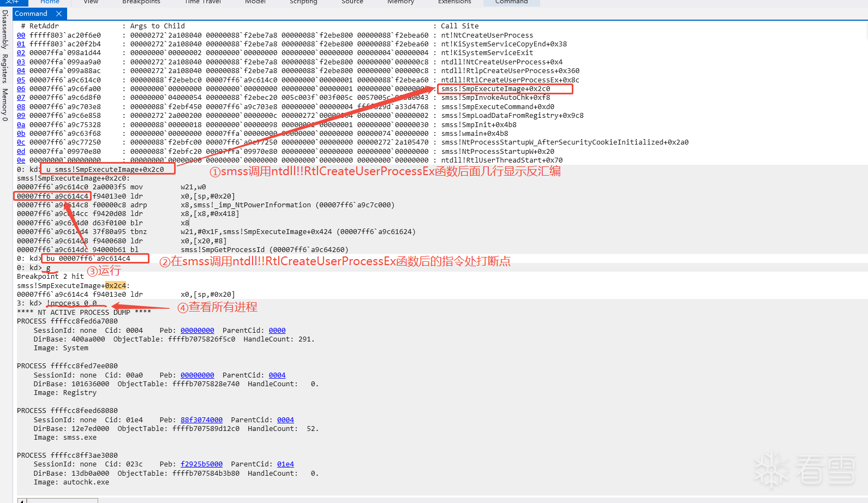Click stack frame 04 link
The height and width of the screenshot is (503, 868).
[x=21, y=71]
